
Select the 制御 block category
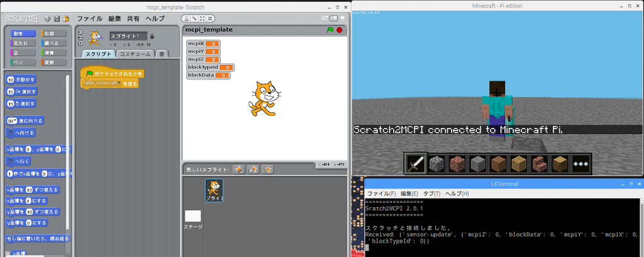[54, 34]
